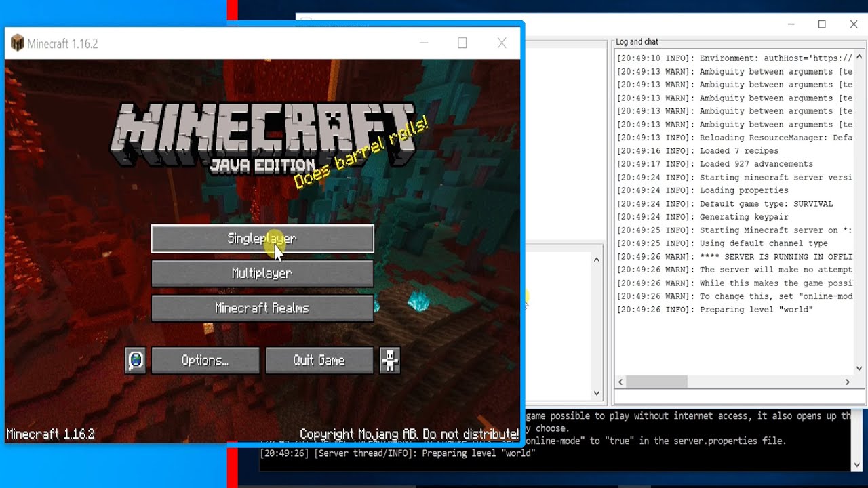Click the log horizontal scrollbar thumb
The height and width of the screenshot is (488, 868).
point(656,382)
